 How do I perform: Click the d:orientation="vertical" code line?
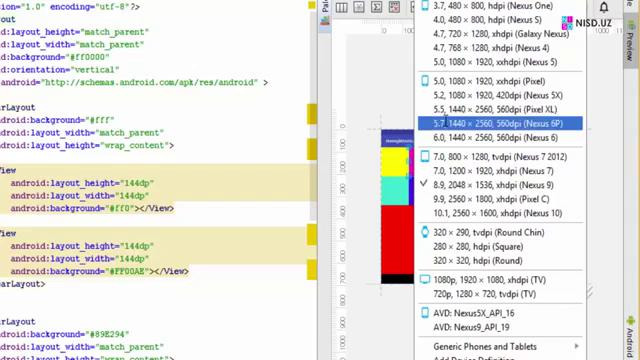[60, 70]
